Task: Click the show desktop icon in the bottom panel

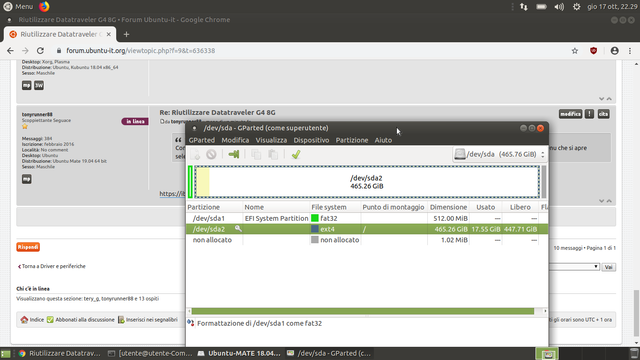Action: pos(5,353)
